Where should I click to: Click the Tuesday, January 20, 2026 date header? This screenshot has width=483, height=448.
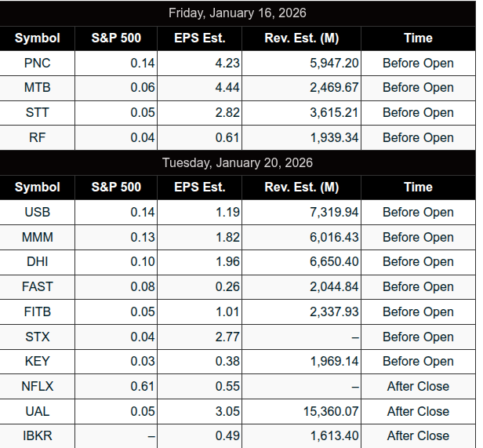(238, 163)
